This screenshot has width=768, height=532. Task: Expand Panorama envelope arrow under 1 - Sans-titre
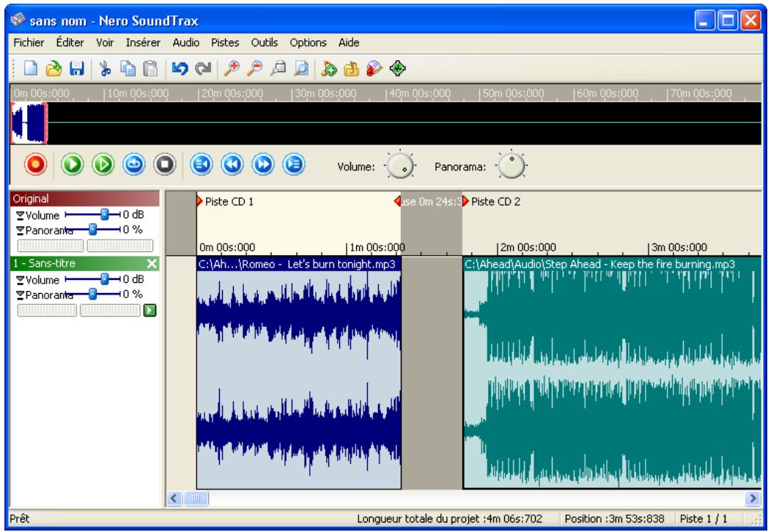pyautogui.click(x=20, y=295)
